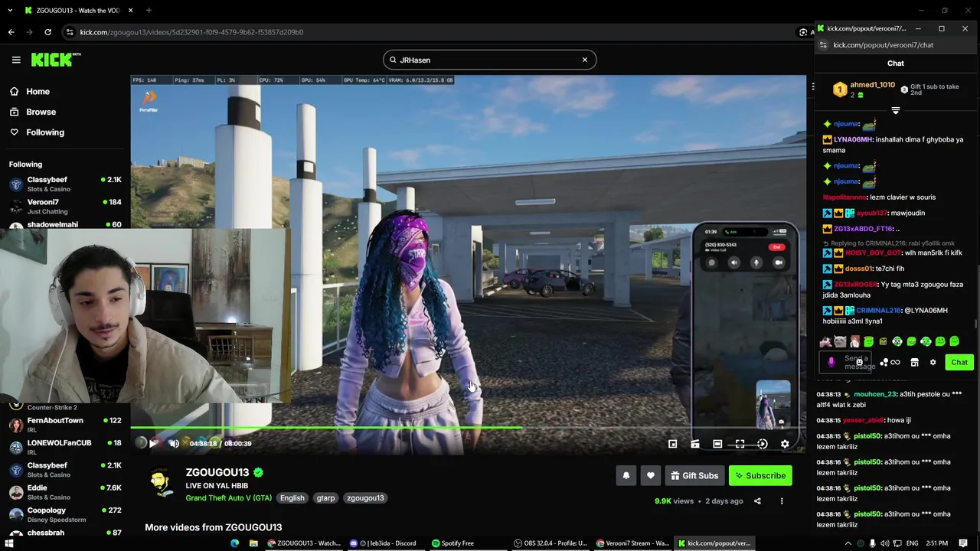This screenshot has height=551, width=980.
Task: Click the green Subscribe button
Action: point(760,475)
